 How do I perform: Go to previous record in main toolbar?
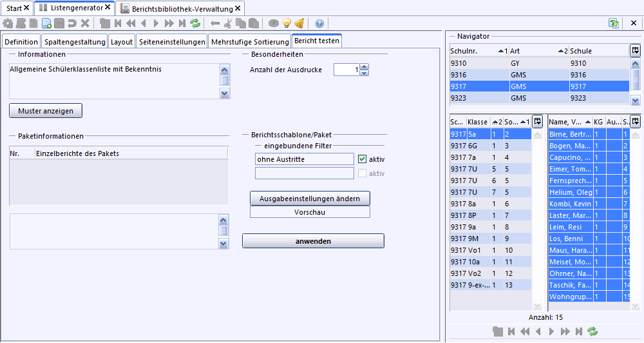coord(144,23)
